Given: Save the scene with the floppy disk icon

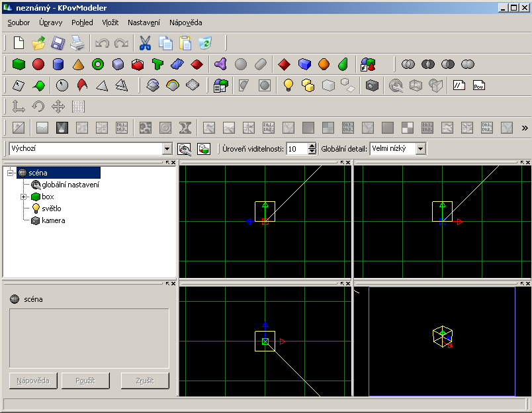Looking at the screenshot, I should [58, 44].
